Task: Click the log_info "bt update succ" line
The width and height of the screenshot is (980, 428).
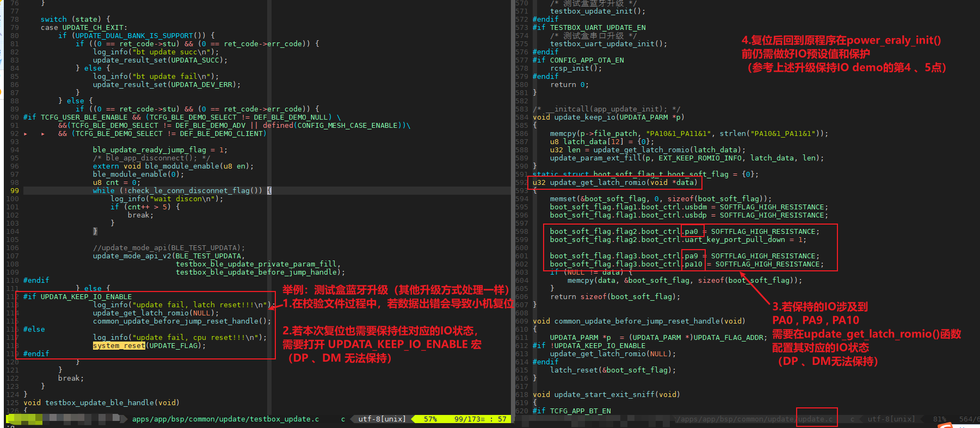Action: tap(156, 52)
